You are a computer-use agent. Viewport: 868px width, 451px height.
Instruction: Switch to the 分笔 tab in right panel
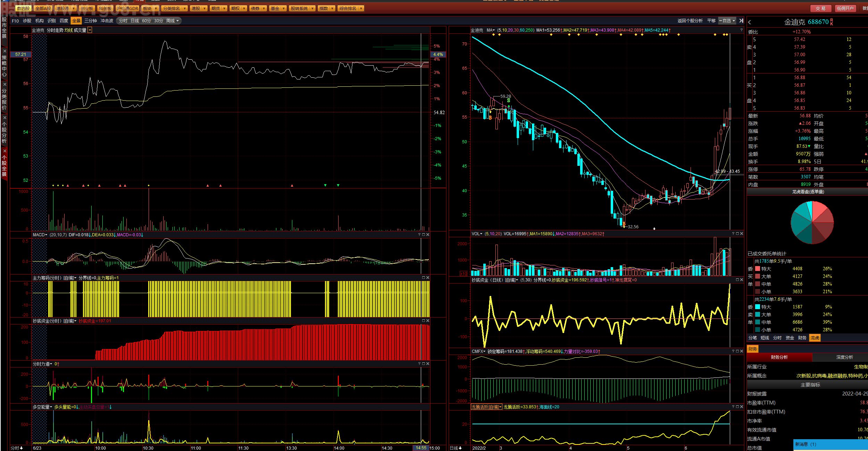click(x=752, y=338)
